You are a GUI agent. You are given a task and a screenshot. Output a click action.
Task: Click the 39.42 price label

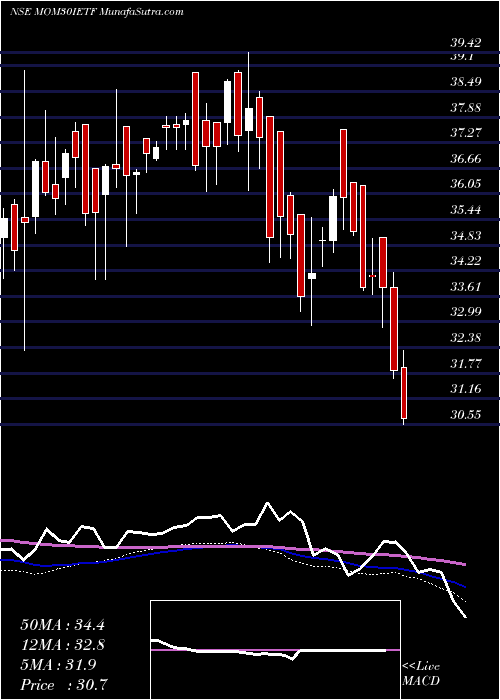[466, 43]
